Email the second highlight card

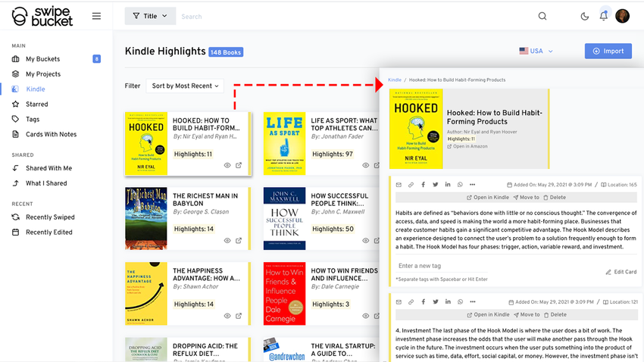[x=399, y=302]
